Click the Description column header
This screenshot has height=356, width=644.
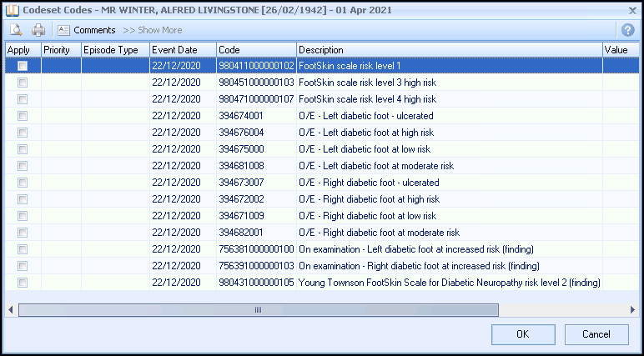coord(449,50)
